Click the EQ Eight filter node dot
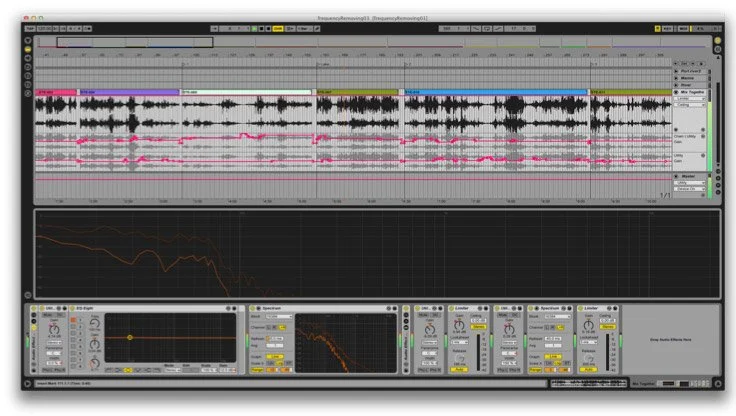736x416 pixels. pos(130,338)
